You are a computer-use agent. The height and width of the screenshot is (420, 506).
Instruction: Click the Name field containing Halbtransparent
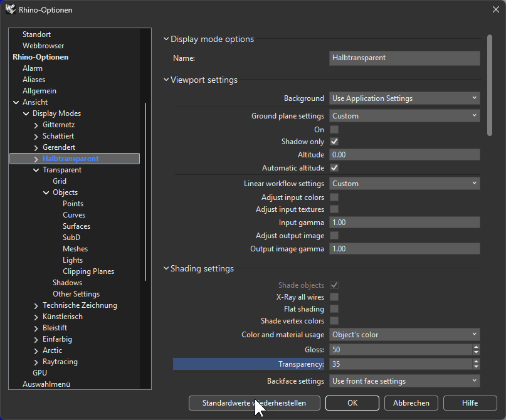pyautogui.click(x=404, y=58)
